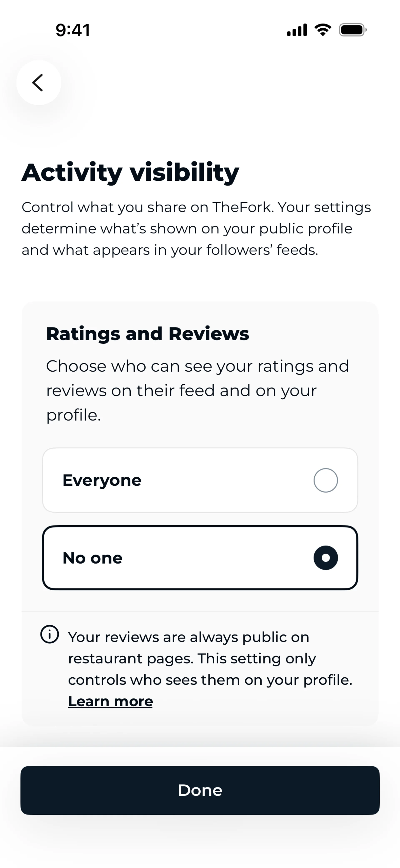
Task: Tap the Choose who can see description
Action: pos(197,390)
